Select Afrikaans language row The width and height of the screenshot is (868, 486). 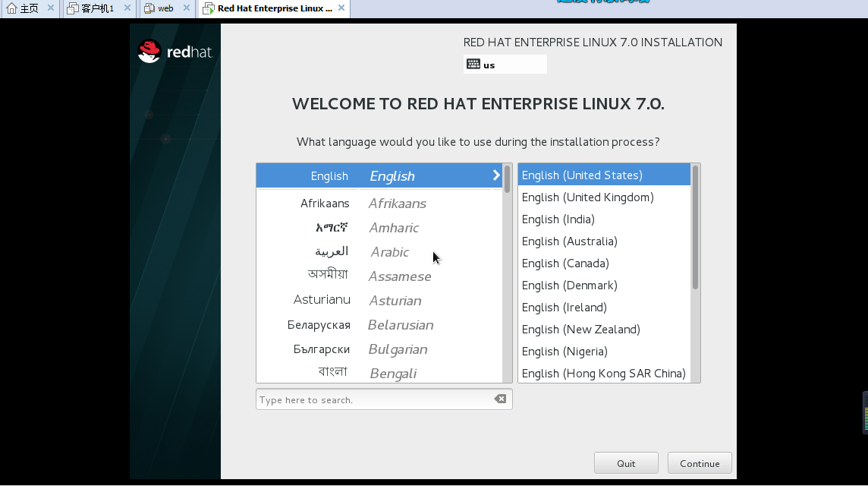tap(379, 204)
